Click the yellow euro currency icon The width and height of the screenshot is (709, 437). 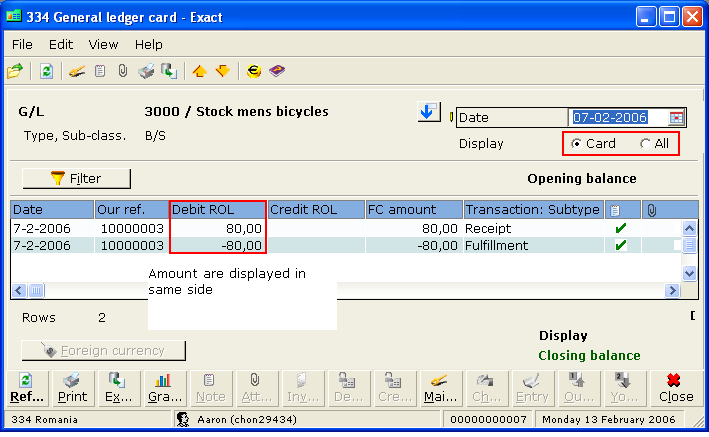tap(254, 71)
